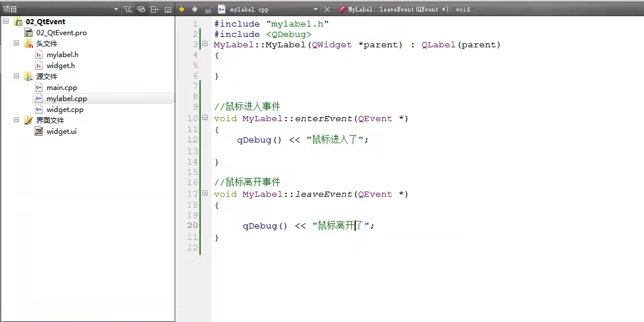Click qDebug() on line 12

pyautogui.click(x=259, y=140)
